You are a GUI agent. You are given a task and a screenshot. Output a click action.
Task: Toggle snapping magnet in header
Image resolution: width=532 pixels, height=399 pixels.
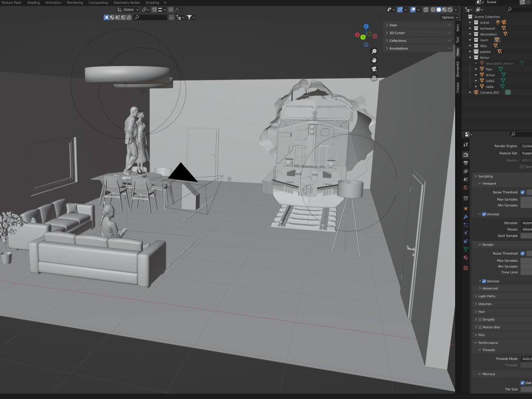click(x=154, y=9)
